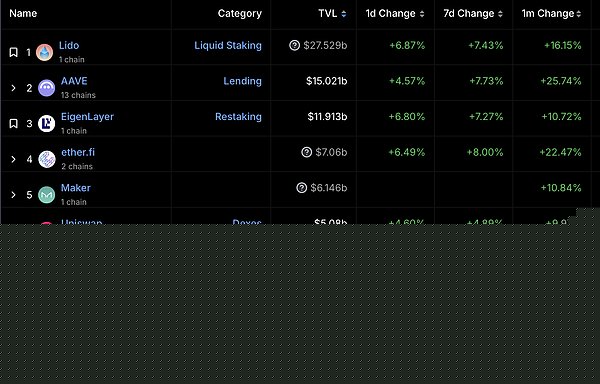Toggle bookmark for EigenLayer
This screenshot has height=384, width=600.
[x=13, y=123]
